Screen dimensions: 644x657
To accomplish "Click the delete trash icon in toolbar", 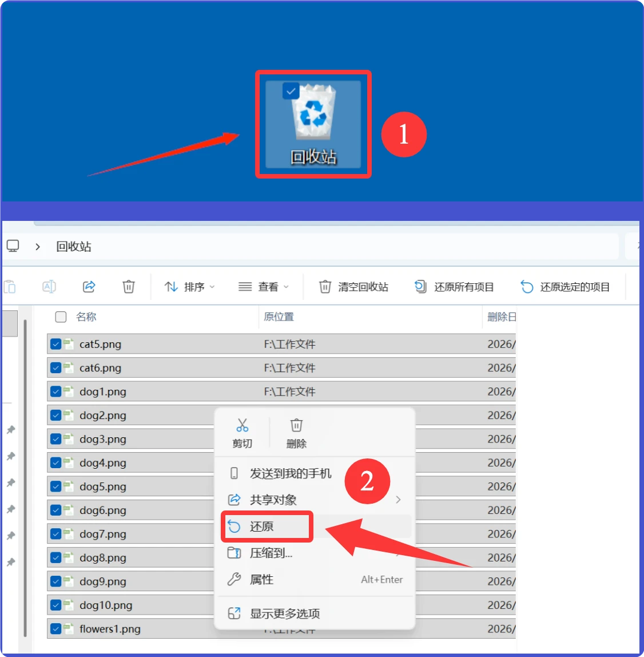I will coord(129,287).
